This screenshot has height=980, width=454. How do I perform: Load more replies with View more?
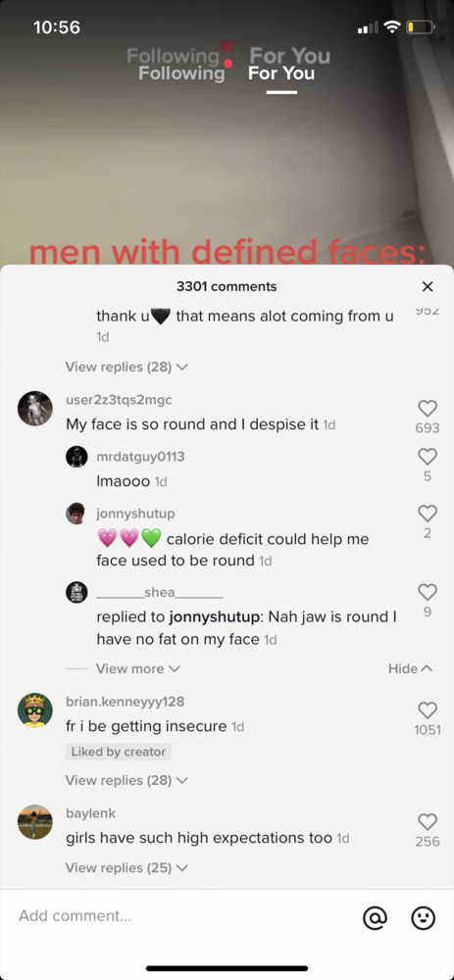[137, 668]
